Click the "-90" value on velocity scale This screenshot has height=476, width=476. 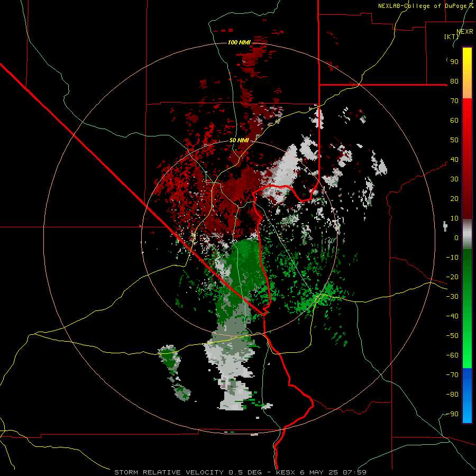pyautogui.click(x=452, y=414)
